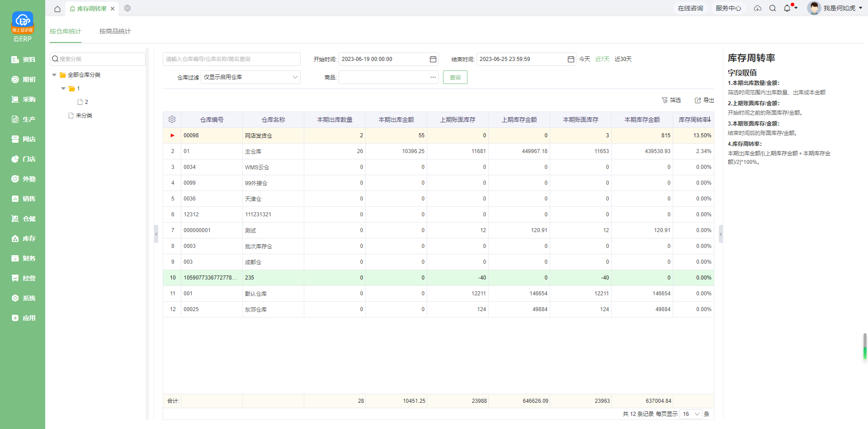Open the global search magnifier icon

(x=773, y=8)
